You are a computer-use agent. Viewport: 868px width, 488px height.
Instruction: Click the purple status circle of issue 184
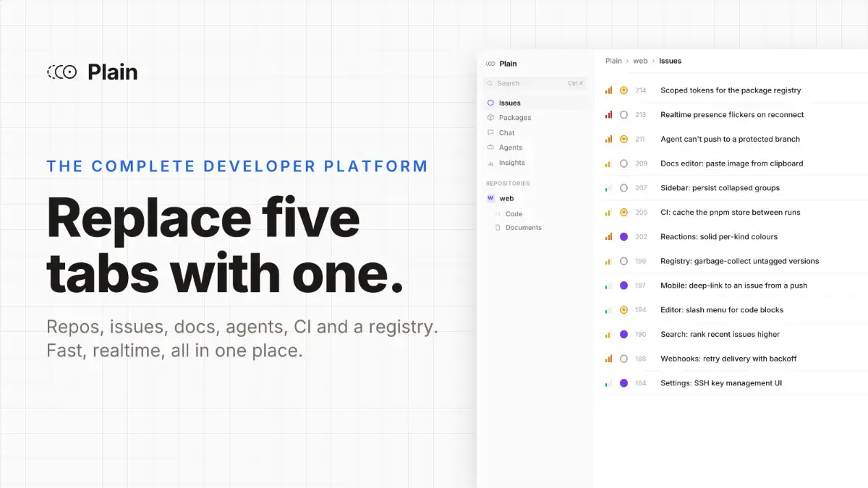coord(624,383)
